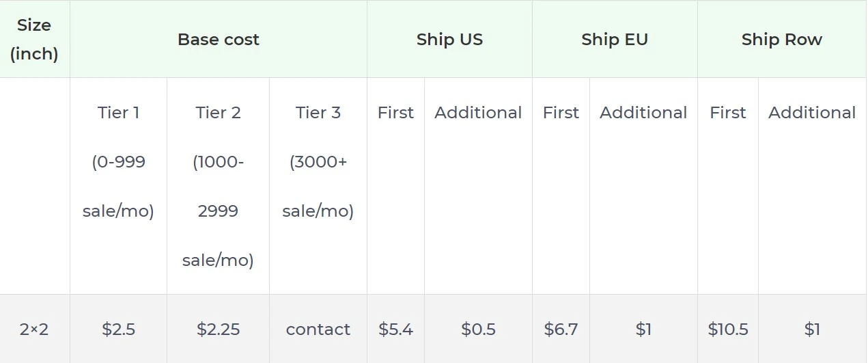Image resolution: width=868 pixels, height=363 pixels.
Task: Click the contact cell for Tier 3
Action: click(x=318, y=330)
